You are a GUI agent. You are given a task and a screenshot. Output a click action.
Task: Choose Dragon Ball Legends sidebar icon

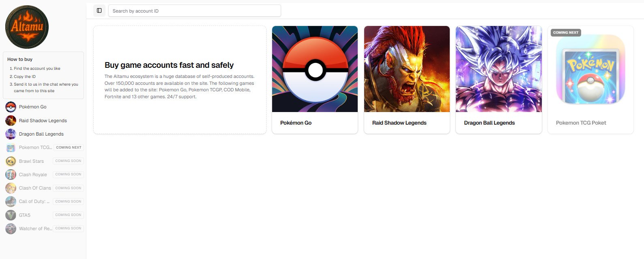click(11, 134)
